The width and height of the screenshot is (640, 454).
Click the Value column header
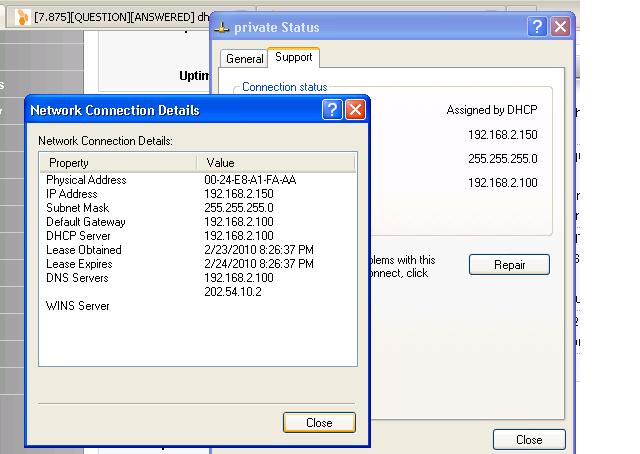click(x=277, y=162)
